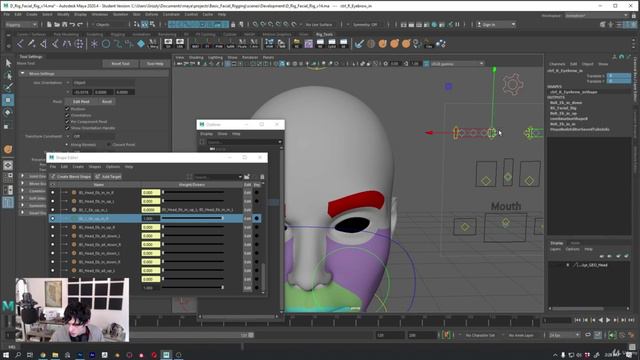Click the lock icon in status line
Screen dimensions: 640x360
coord(233,24)
